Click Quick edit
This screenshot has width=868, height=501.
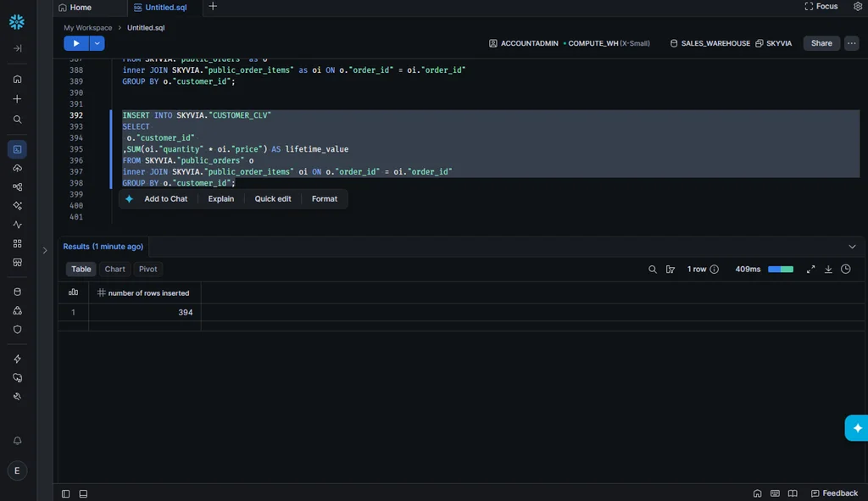tap(272, 198)
